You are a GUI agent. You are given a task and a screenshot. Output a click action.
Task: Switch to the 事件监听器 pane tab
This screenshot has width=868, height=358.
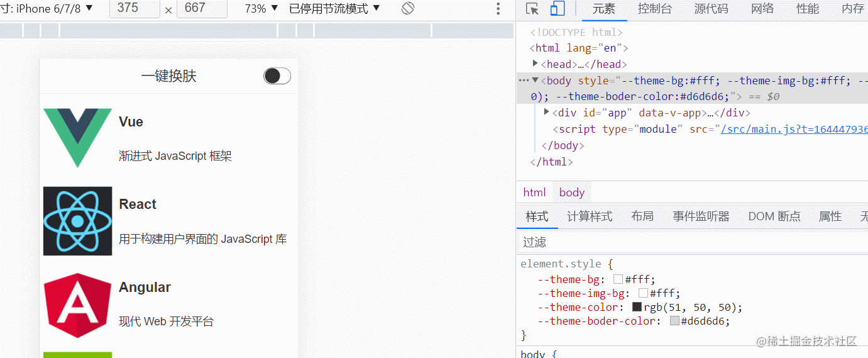tap(701, 216)
